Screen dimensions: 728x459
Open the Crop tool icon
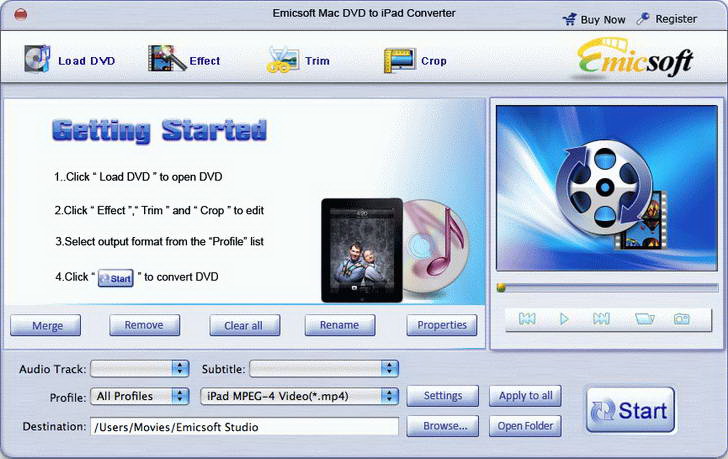(399, 60)
